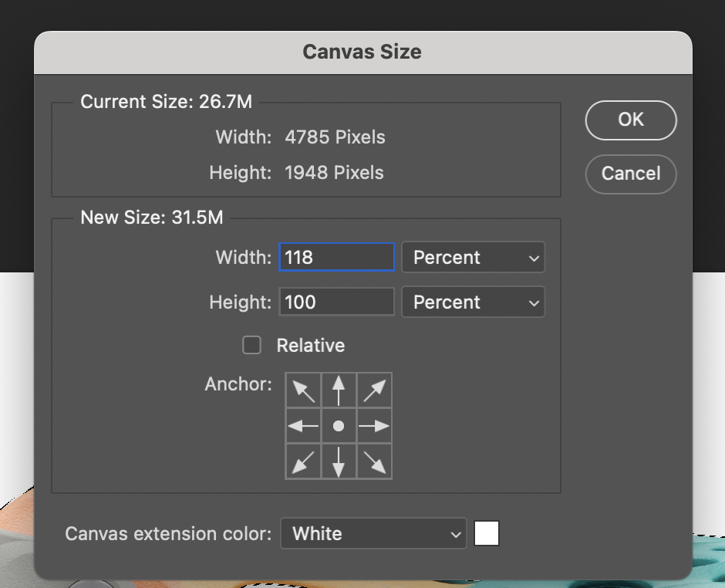This screenshot has height=588, width=725.
Task: Cancel the Canvas Size dialog
Action: 630,174
